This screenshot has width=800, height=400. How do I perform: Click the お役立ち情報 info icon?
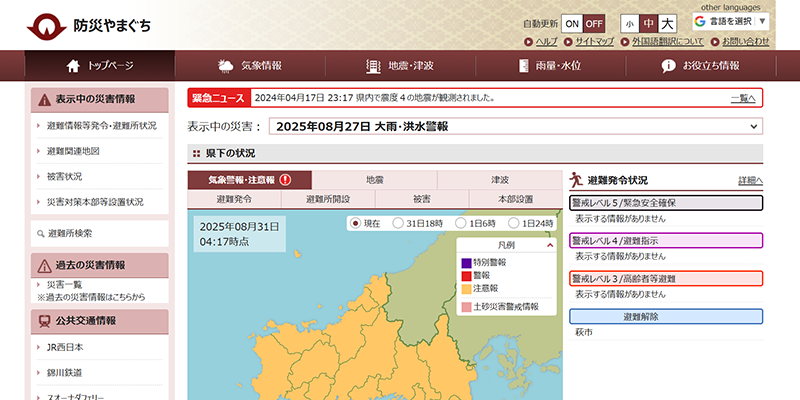pos(668,66)
